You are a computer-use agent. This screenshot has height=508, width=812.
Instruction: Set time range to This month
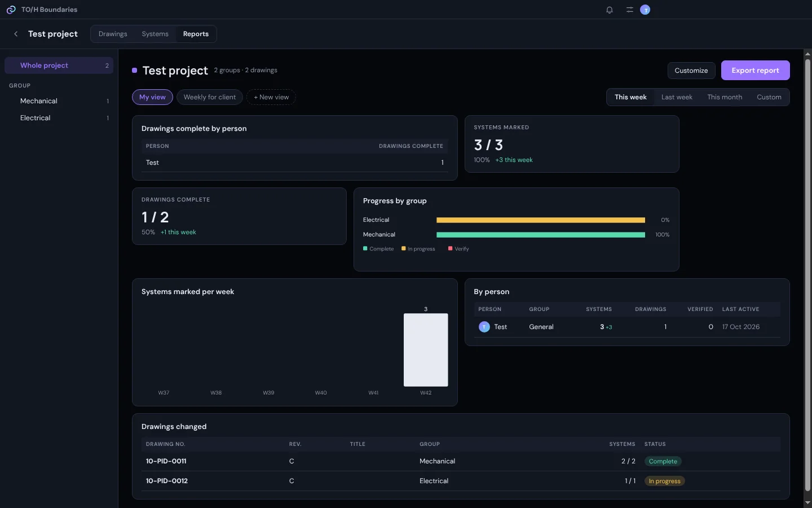(x=725, y=97)
